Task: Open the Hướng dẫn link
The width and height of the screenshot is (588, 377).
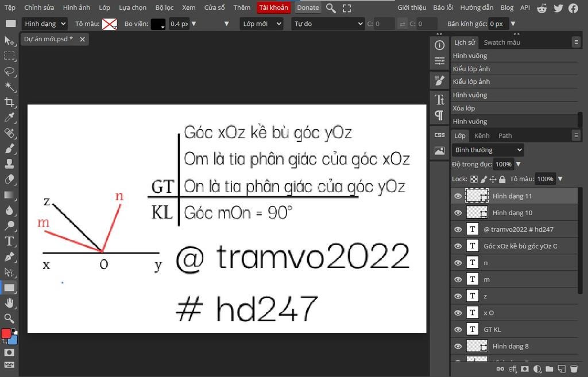Action: coord(477,7)
